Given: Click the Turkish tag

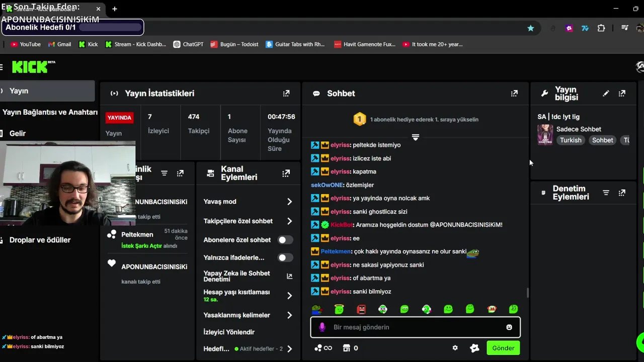Looking at the screenshot, I should pos(571,140).
